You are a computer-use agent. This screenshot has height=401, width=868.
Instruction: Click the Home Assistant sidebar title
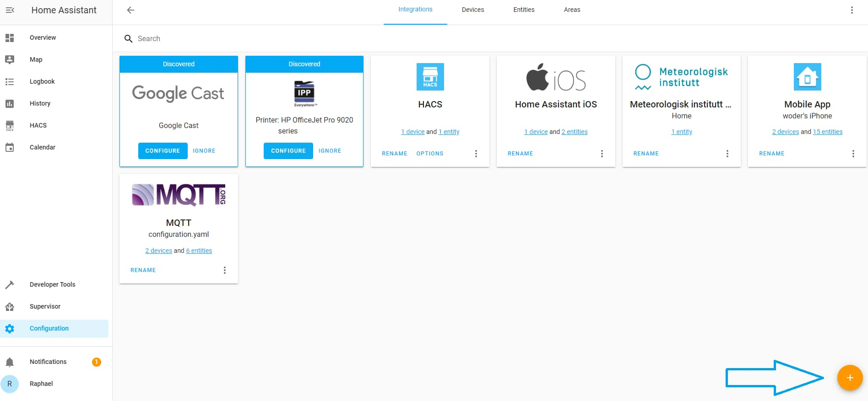64,10
